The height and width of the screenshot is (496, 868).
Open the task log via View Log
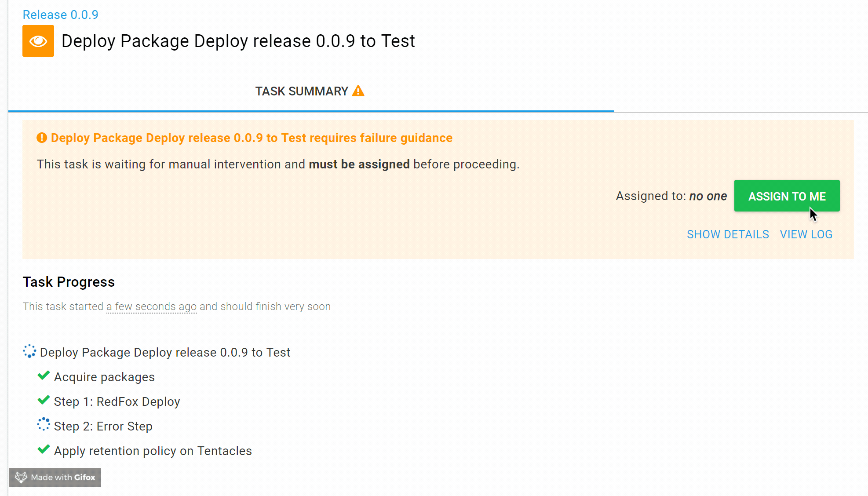click(806, 234)
